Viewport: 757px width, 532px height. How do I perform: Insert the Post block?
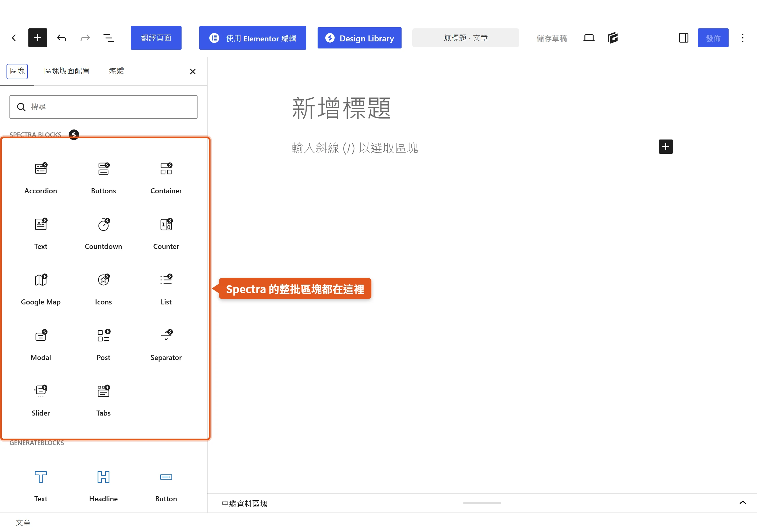coord(103,345)
